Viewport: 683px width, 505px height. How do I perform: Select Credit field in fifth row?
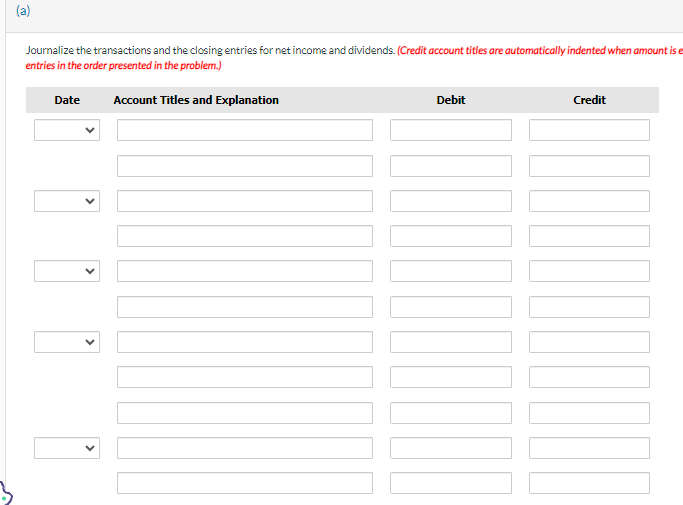click(589, 271)
